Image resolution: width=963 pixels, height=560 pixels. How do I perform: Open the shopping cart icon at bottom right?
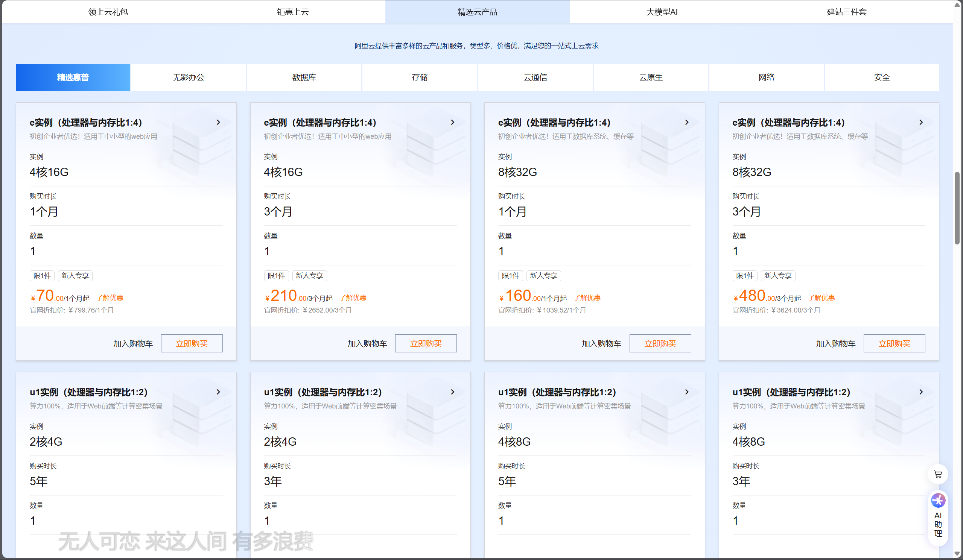(937, 474)
